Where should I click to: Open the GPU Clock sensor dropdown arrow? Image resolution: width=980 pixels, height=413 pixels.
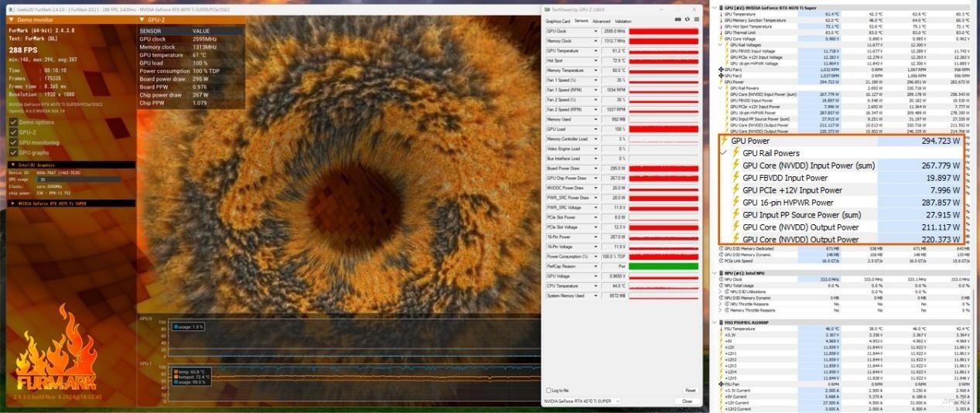[596, 31]
